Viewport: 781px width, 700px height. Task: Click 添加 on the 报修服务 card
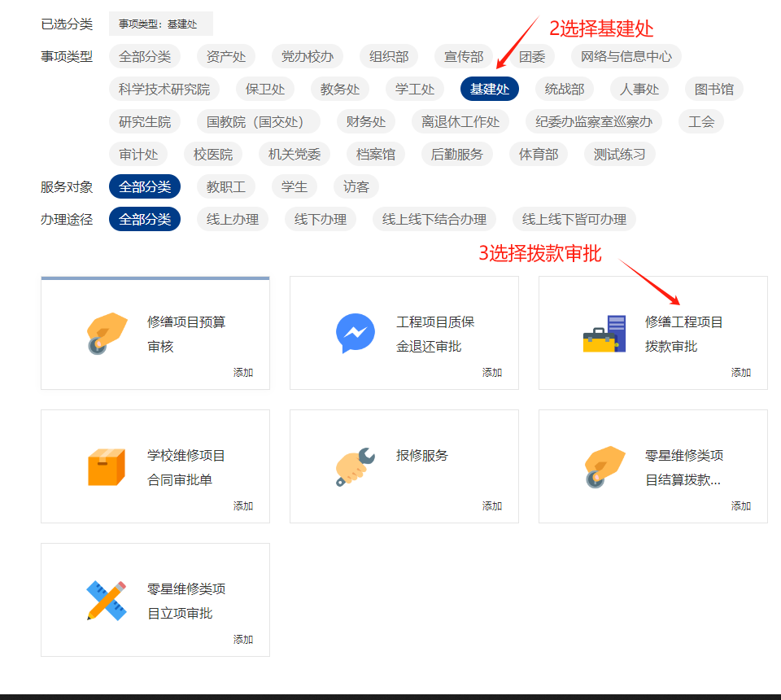[492, 505]
